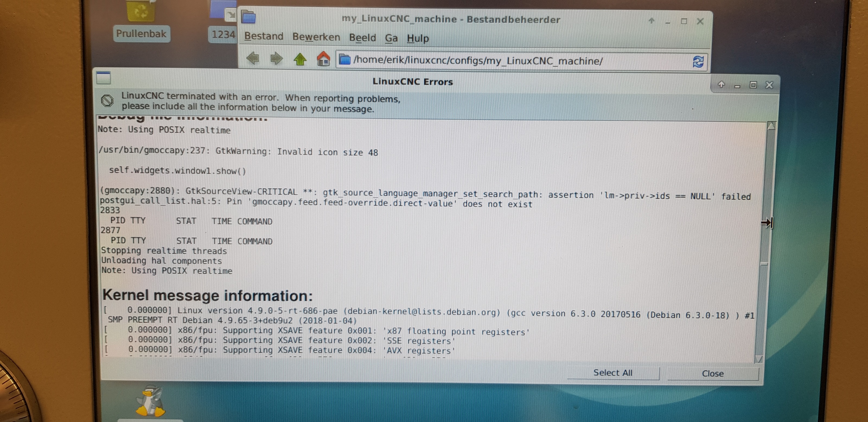Click the 'SSE registers' kernel line

pyautogui.click(x=280, y=340)
